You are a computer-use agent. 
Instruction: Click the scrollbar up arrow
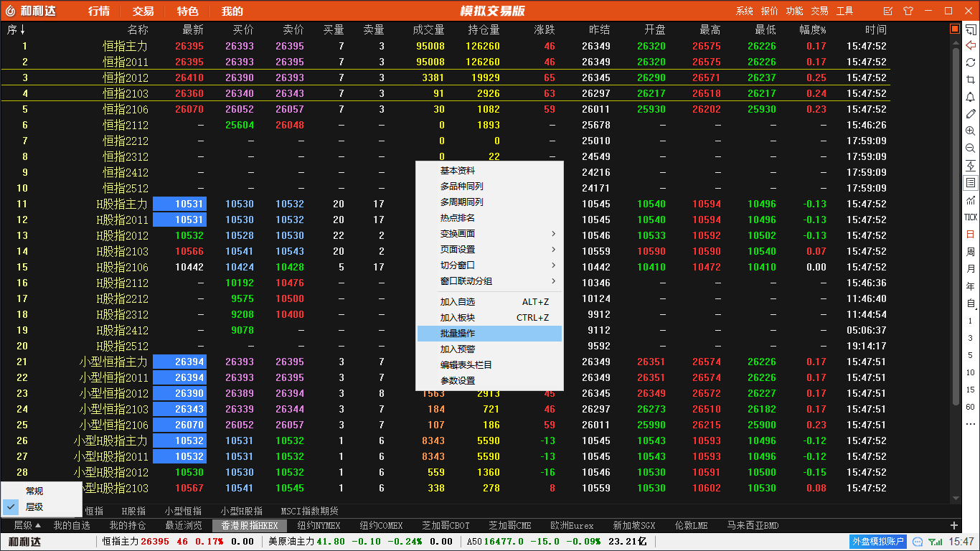coord(956,42)
